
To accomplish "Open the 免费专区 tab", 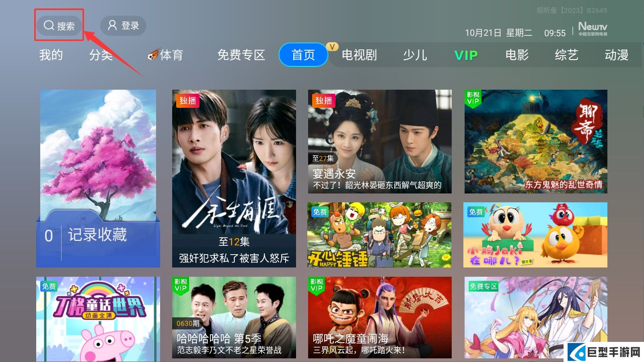I will click(241, 55).
